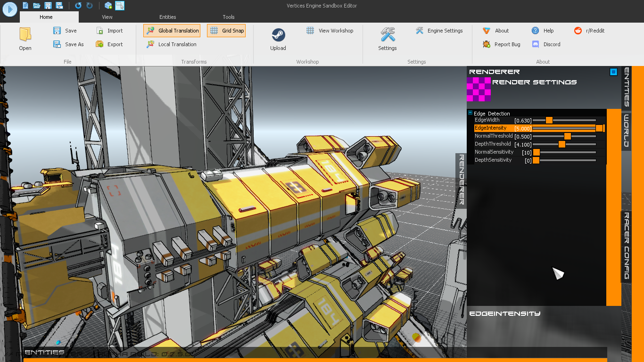The height and width of the screenshot is (362, 644).
Task: Open Settings with wrench icon
Action: point(388,35)
